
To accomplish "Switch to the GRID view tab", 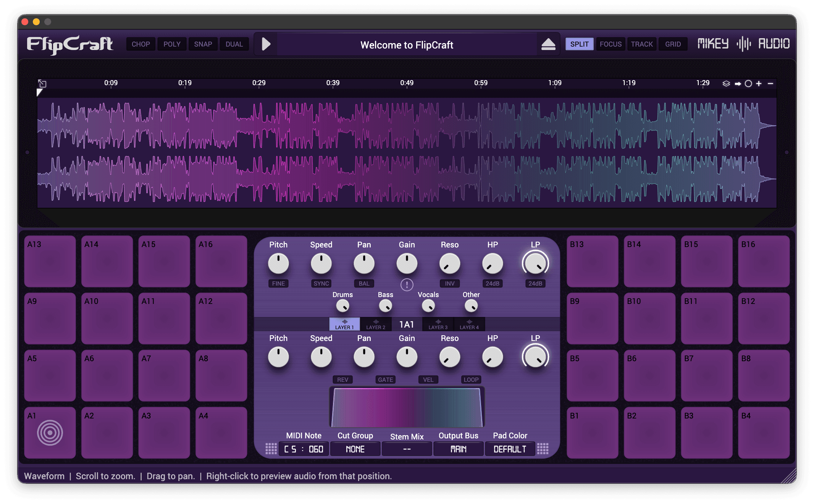I will pos(673,44).
